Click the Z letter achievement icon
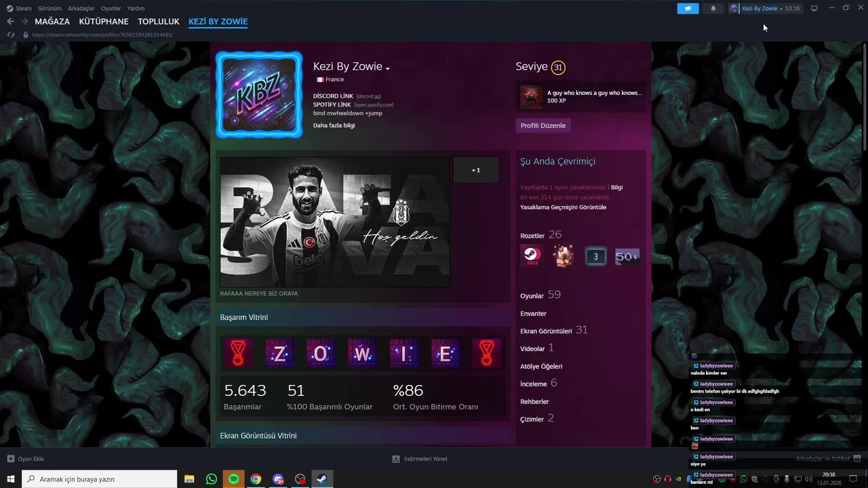868x488 pixels. pos(279,353)
